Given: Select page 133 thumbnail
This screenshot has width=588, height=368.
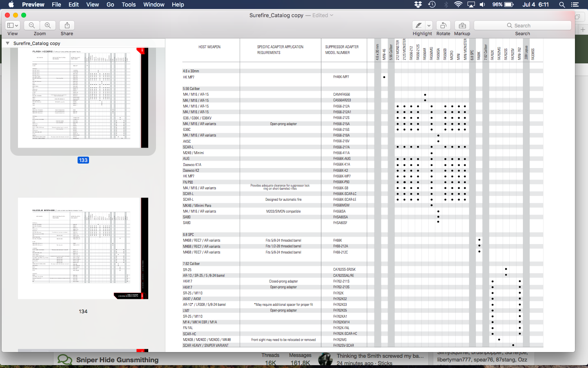Looking at the screenshot, I should coord(83,98).
